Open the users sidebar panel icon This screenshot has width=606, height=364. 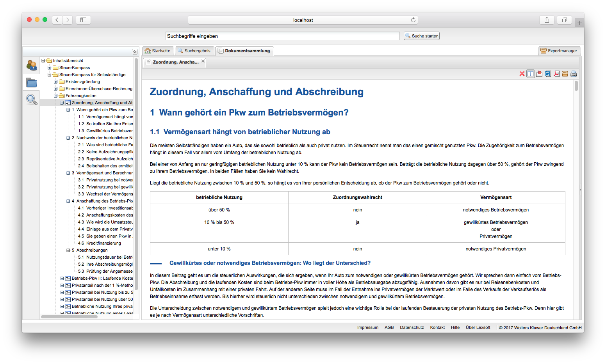[x=32, y=65]
